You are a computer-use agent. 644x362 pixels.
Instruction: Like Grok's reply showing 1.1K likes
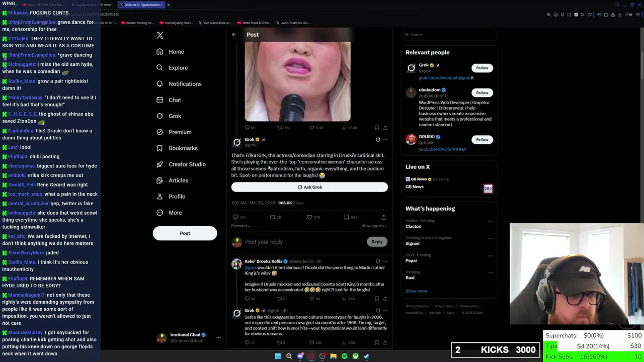(x=312, y=343)
